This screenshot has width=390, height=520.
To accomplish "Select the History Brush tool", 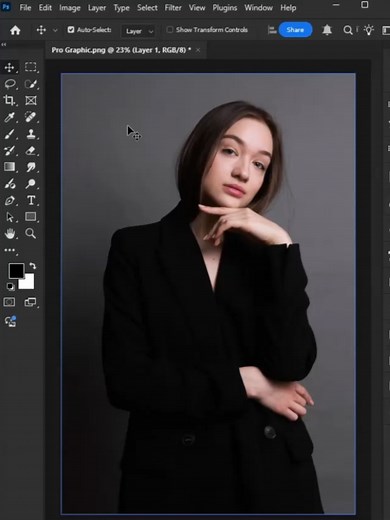I will click(x=9, y=150).
